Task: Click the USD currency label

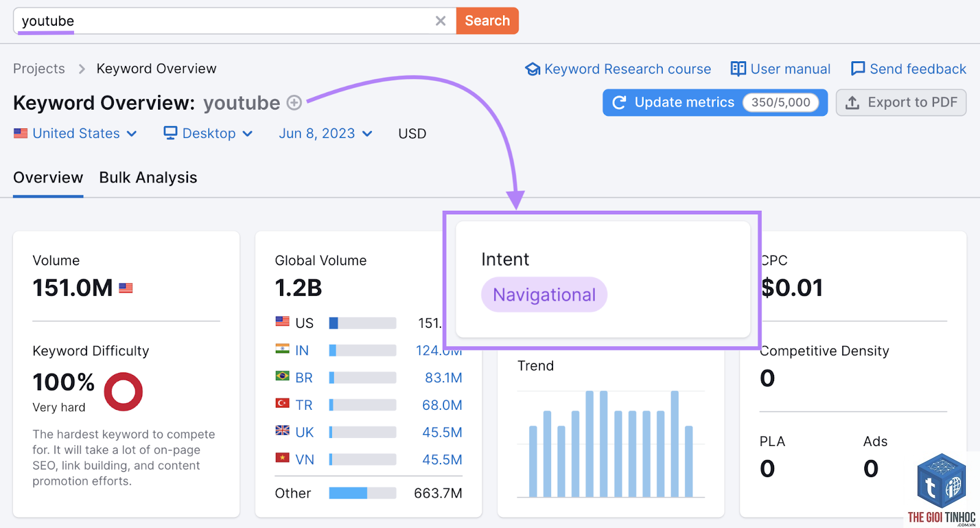Action: pyautogui.click(x=412, y=134)
